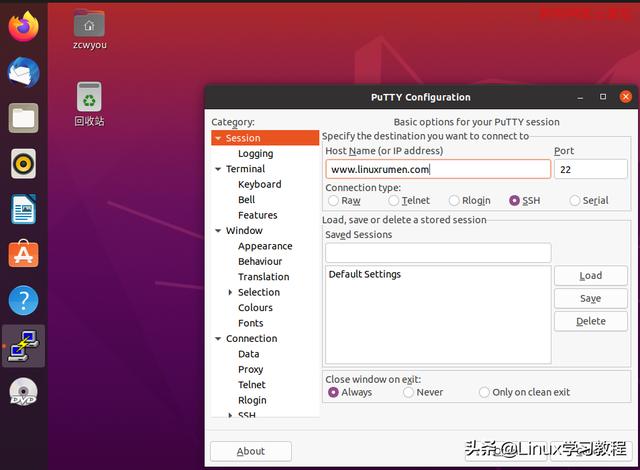Viewport: 640px width, 470px height.
Task: Click the About button
Action: point(251,451)
